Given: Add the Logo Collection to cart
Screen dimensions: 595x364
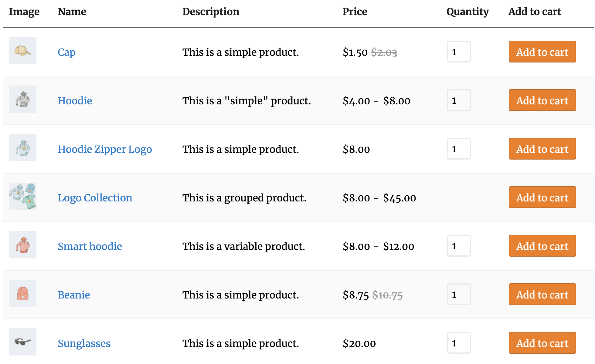Looking at the screenshot, I should pyautogui.click(x=542, y=197).
